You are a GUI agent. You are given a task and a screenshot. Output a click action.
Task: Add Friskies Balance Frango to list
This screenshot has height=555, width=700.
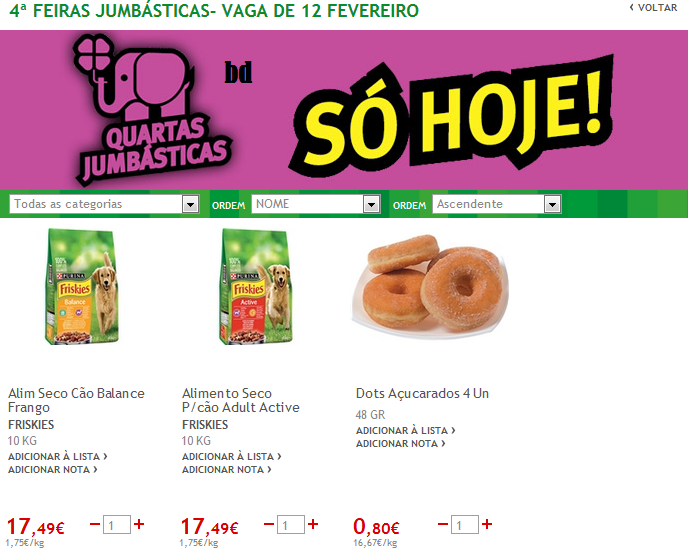58,456
